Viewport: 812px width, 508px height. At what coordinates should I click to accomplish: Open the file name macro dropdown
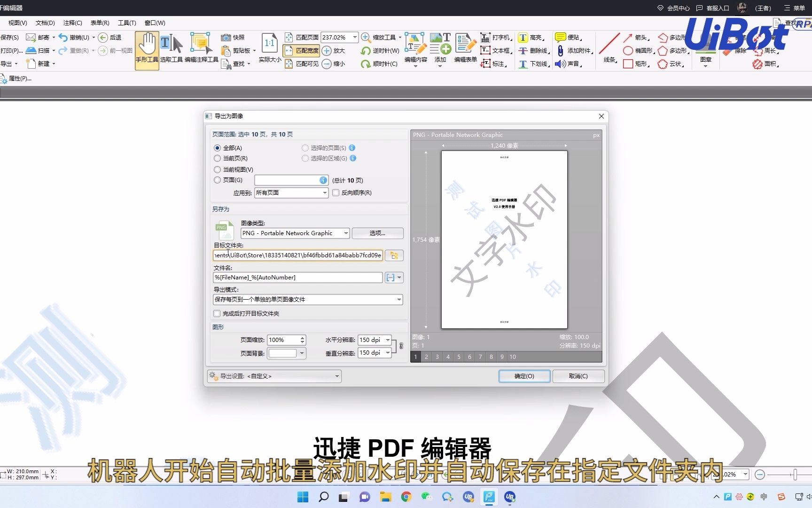pos(394,278)
